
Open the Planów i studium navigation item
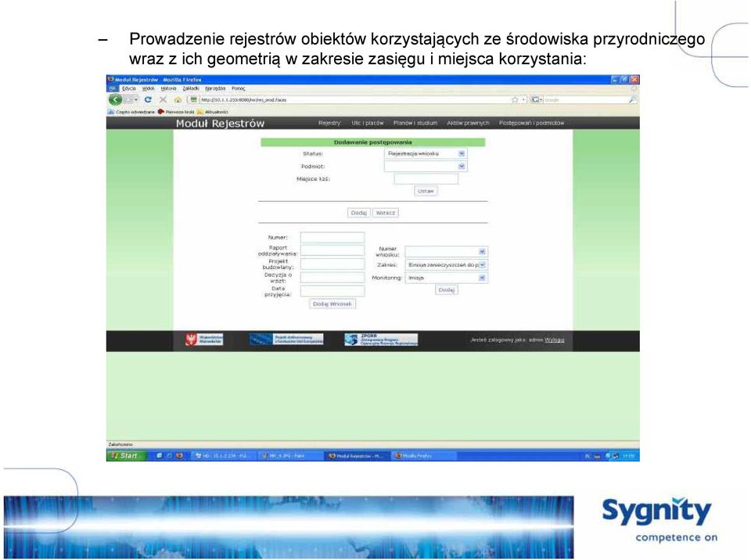point(415,123)
